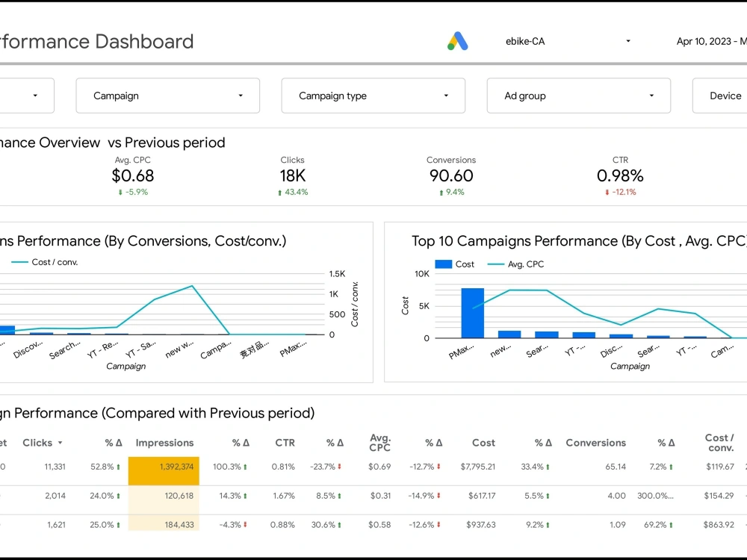The width and height of the screenshot is (747, 560).
Task: Click the CTR -12.1% change indicator
Action: [620, 192]
